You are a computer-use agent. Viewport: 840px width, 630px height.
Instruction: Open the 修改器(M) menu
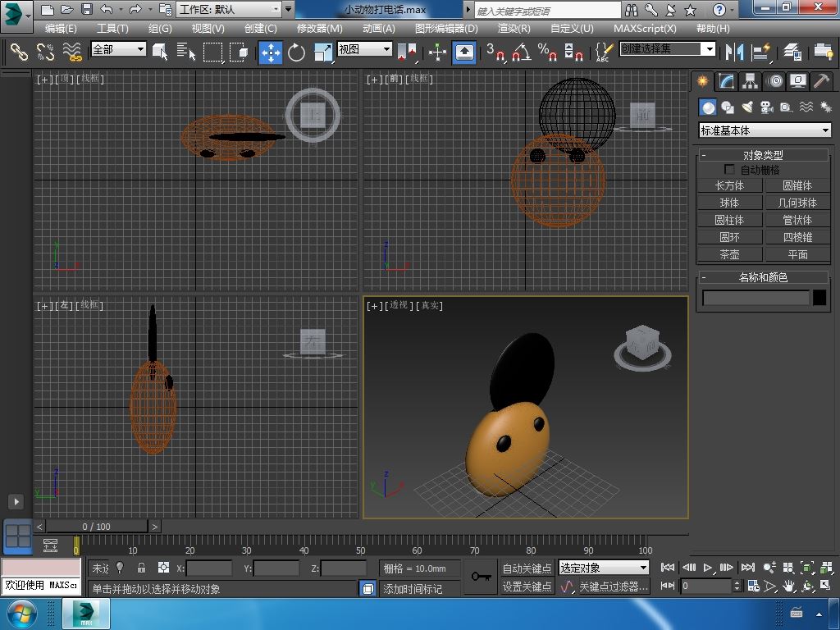[319, 29]
